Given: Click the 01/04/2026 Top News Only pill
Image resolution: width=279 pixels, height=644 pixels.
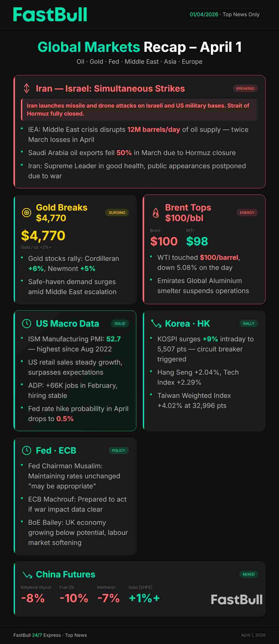Looking at the screenshot, I should point(224,14).
